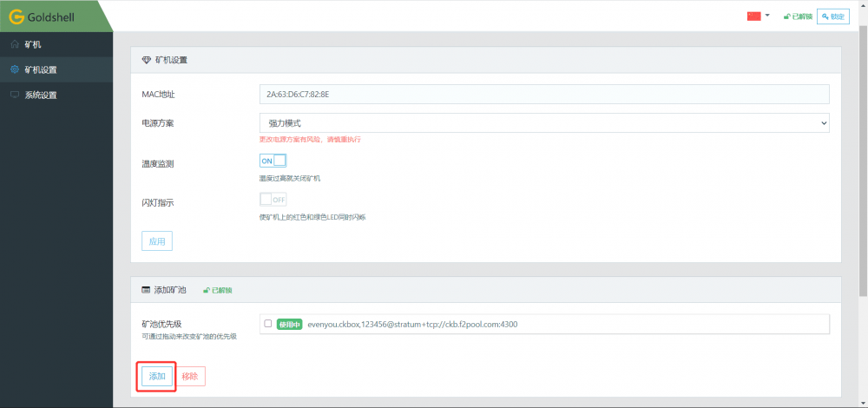
Task: Click the home icon beside 矿机
Action: pos(15,44)
